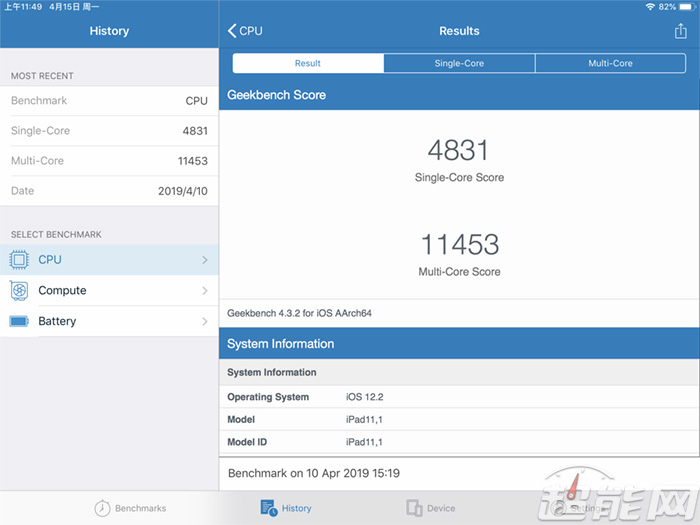The height and width of the screenshot is (525, 700).
Task: Tap the Benchmarks stopwatch icon
Action: pyautogui.click(x=102, y=508)
